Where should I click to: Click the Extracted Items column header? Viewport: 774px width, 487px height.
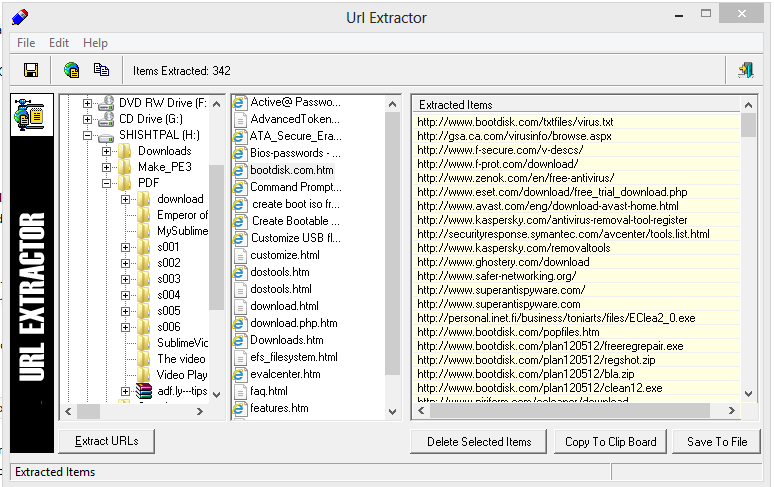pyautogui.click(x=577, y=105)
